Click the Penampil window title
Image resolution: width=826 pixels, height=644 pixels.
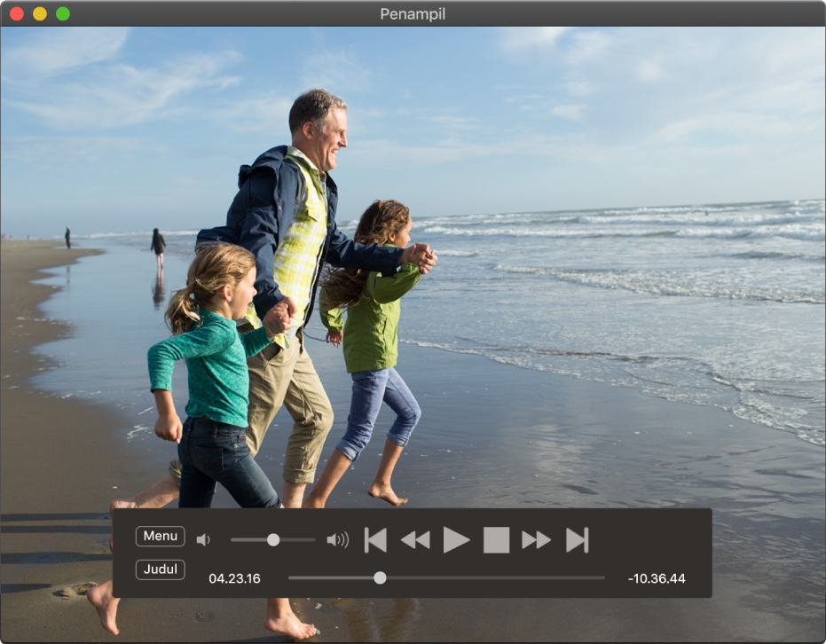tap(413, 13)
